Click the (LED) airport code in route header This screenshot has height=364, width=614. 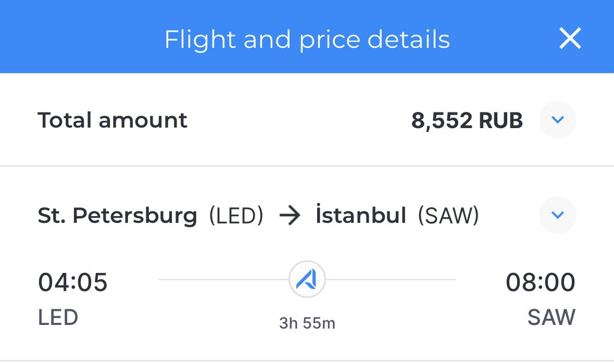pyautogui.click(x=236, y=216)
